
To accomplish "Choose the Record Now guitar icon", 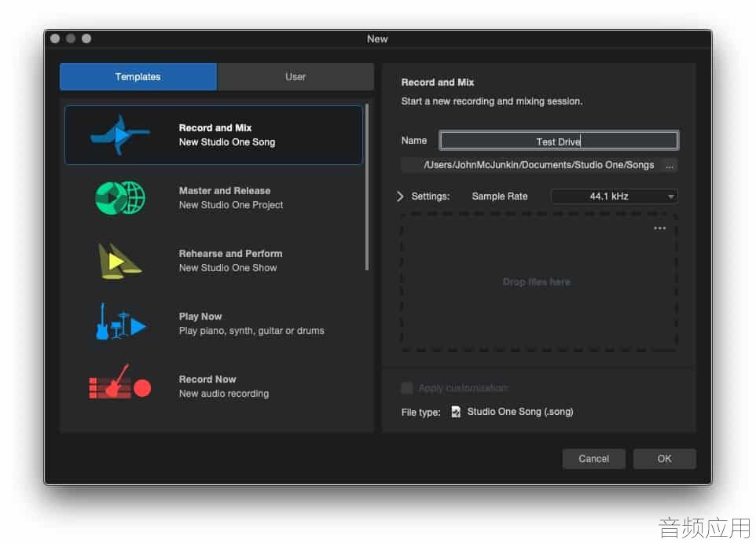I will click(120, 381).
